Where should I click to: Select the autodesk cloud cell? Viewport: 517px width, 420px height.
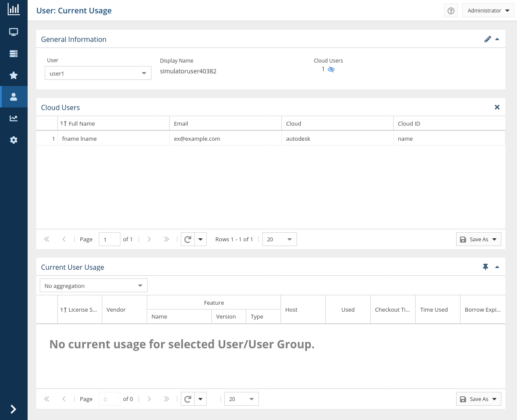(x=337, y=139)
